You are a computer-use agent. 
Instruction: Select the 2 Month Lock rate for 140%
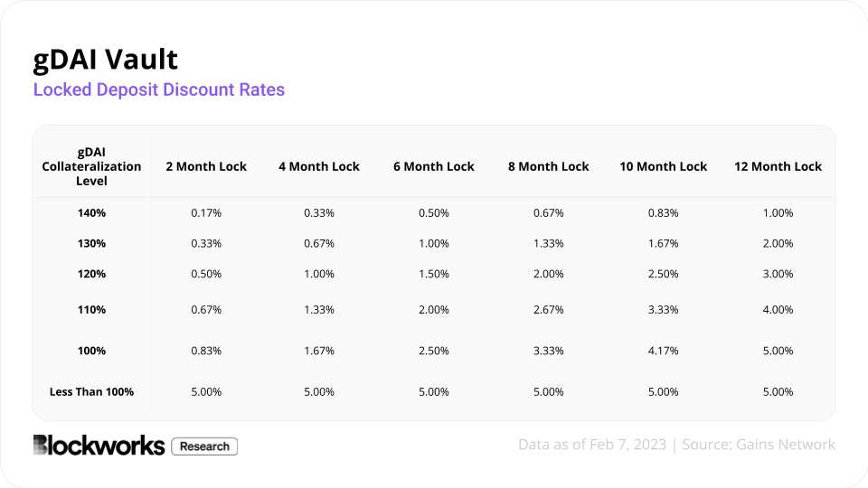[206, 213]
